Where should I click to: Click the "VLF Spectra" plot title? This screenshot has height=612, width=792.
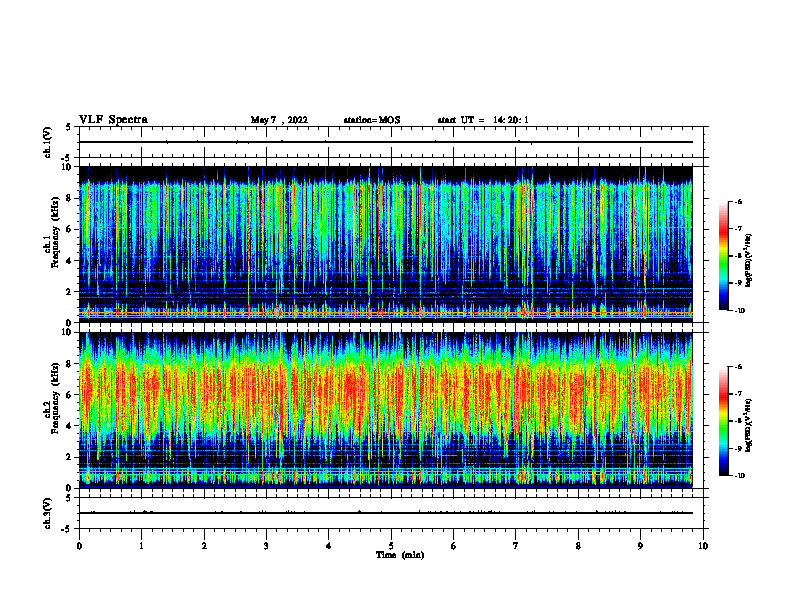[x=113, y=120]
